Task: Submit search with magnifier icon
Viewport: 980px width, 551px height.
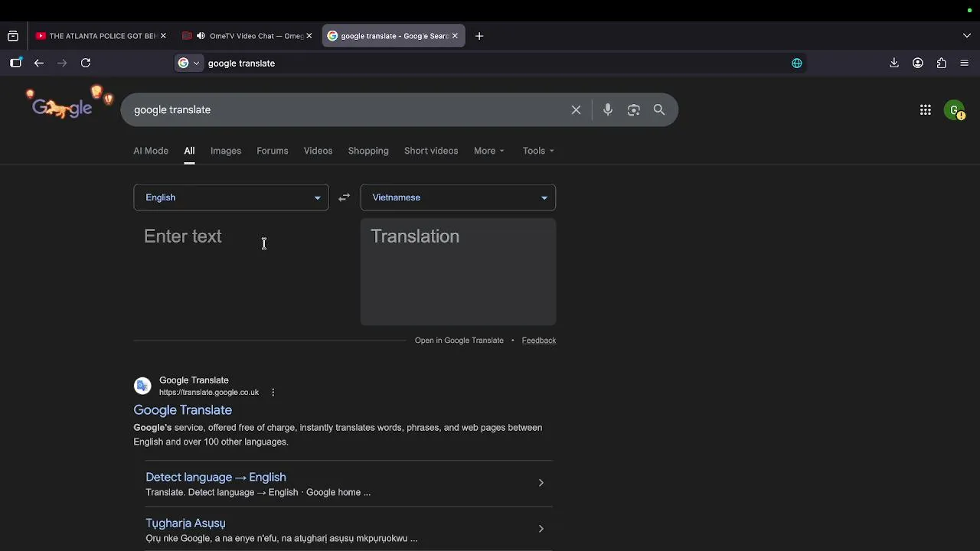Action: tap(659, 110)
